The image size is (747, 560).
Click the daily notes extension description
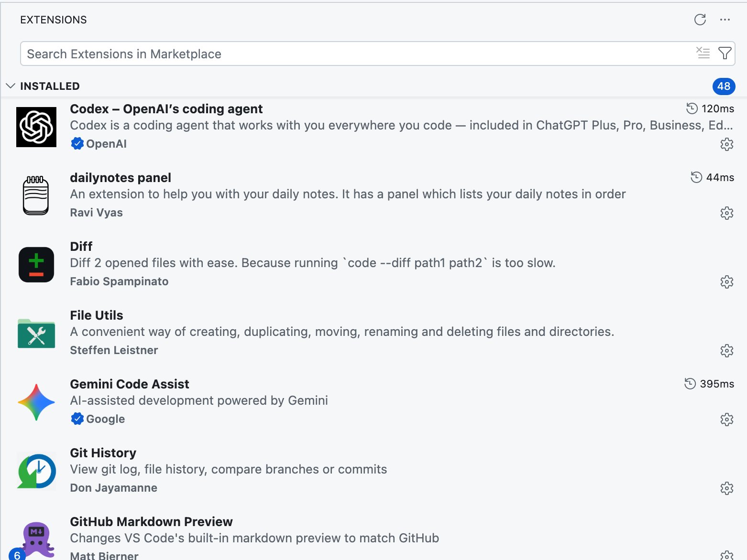348,194
